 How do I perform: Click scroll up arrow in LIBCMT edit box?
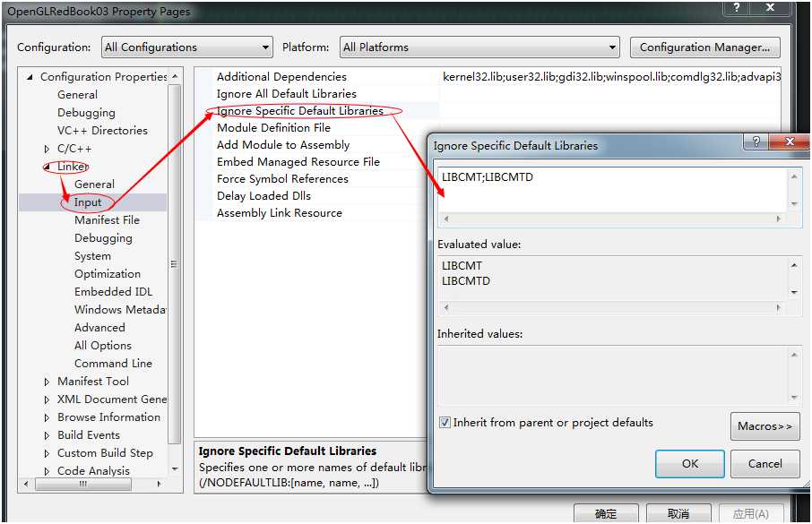pyautogui.click(x=794, y=177)
